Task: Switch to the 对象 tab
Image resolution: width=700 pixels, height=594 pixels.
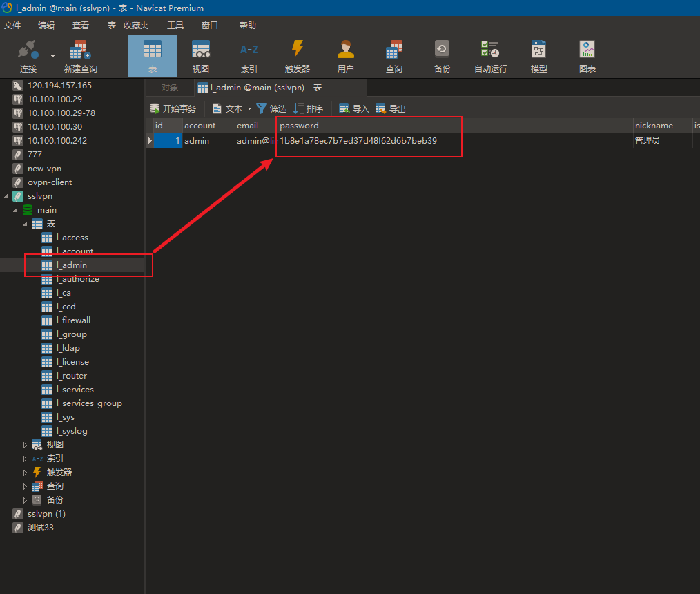Action: (170, 88)
